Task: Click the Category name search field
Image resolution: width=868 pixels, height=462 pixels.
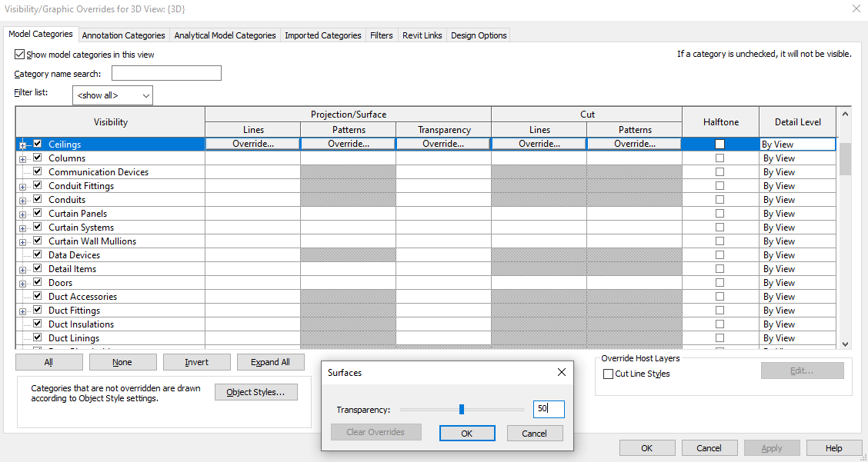Action: (166, 72)
